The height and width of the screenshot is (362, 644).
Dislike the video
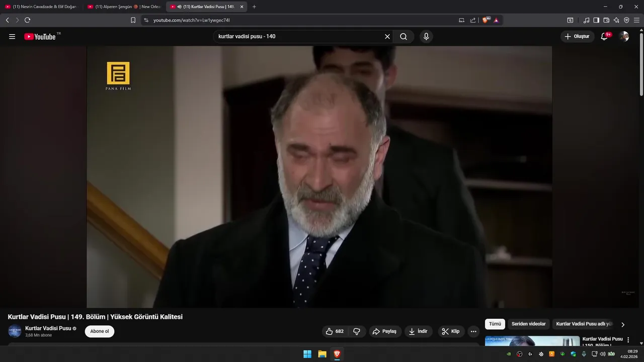[x=357, y=331]
